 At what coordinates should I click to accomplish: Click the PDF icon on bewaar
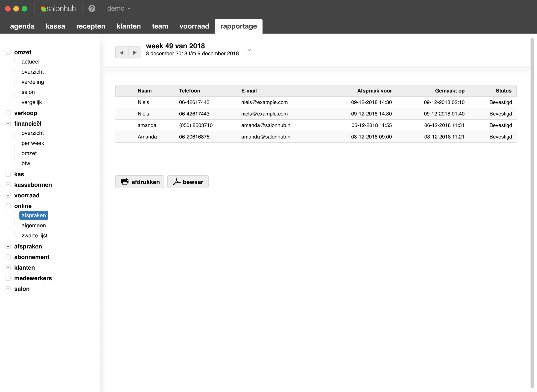177,182
